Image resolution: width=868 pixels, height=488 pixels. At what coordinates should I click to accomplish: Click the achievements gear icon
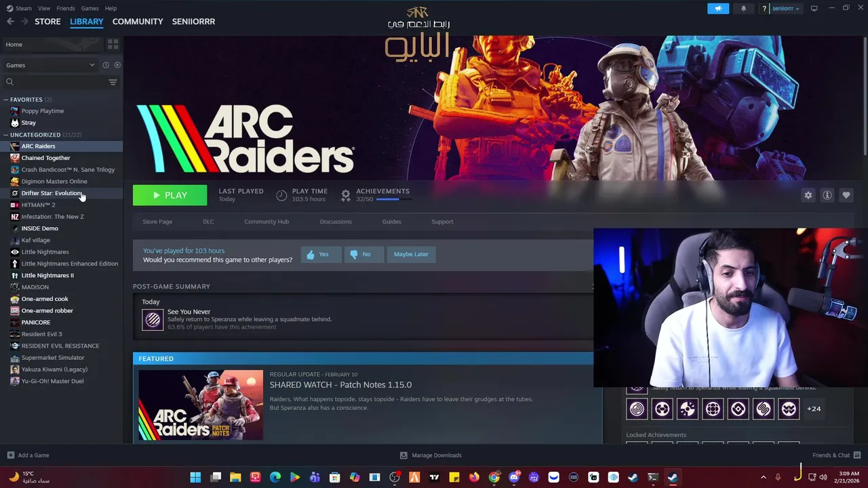(x=346, y=195)
